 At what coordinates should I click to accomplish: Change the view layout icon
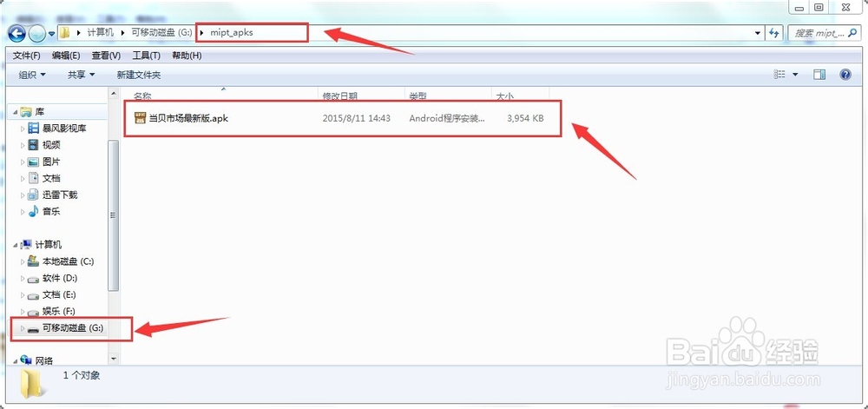779,74
